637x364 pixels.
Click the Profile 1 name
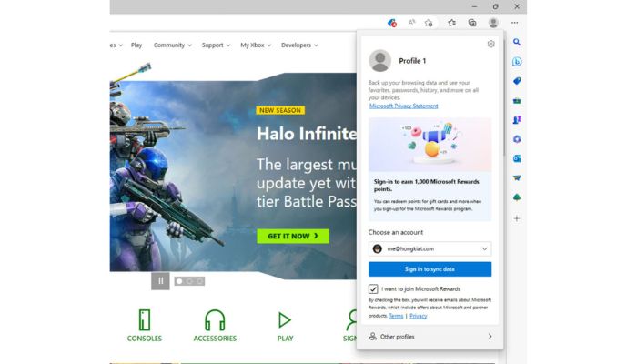pyautogui.click(x=412, y=61)
